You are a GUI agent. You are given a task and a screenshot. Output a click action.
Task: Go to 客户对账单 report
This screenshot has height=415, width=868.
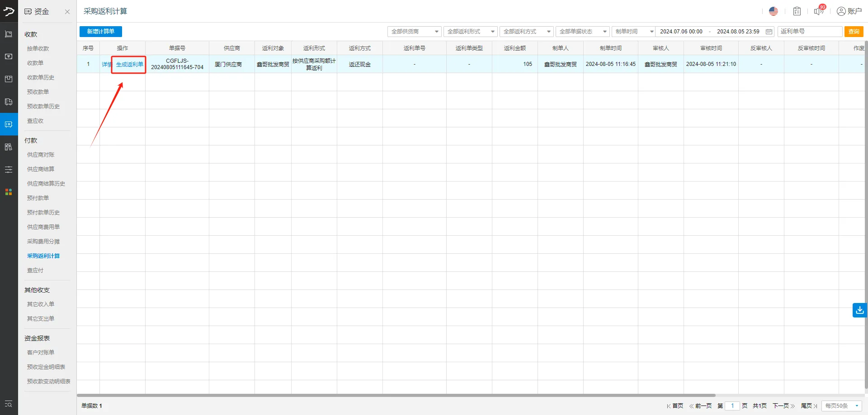(x=41, y=353)
